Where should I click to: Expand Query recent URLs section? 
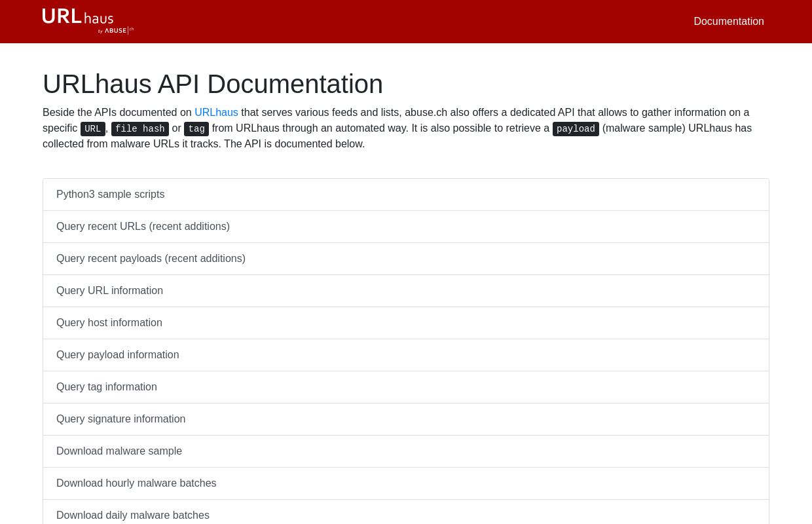click(x=406, y=227)
